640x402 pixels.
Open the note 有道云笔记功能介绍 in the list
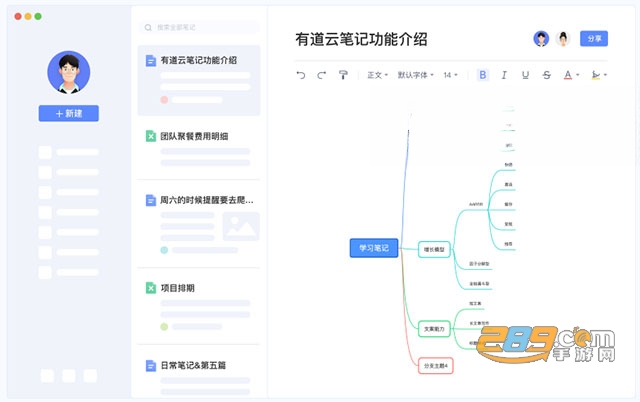pos(199,80)
